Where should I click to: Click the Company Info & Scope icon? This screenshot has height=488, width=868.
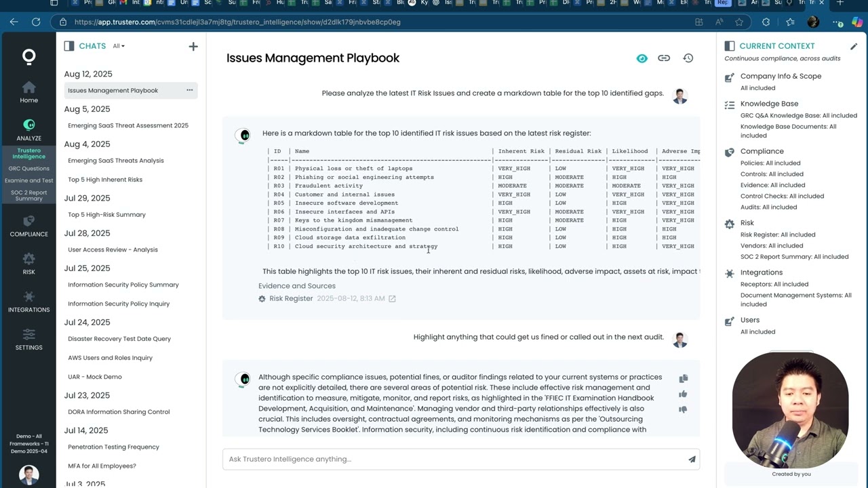tap(730, 78)
